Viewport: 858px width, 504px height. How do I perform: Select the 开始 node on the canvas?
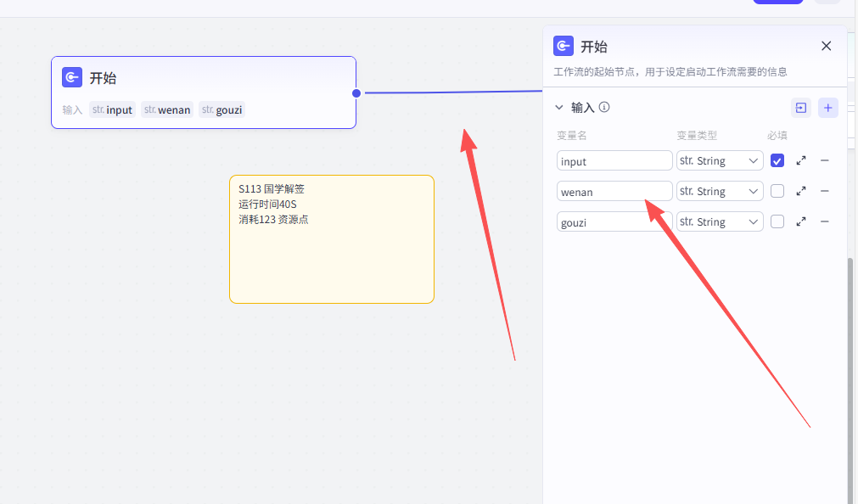tap(203, 79)
